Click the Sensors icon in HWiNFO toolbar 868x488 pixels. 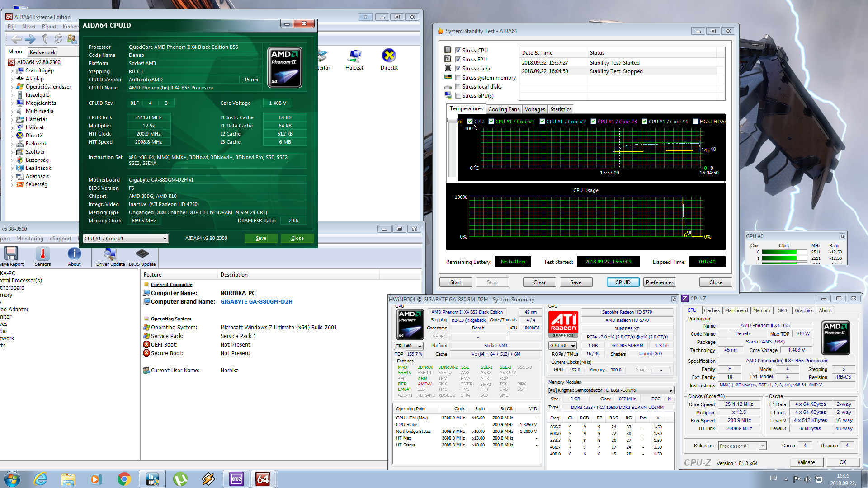point(42,257)
